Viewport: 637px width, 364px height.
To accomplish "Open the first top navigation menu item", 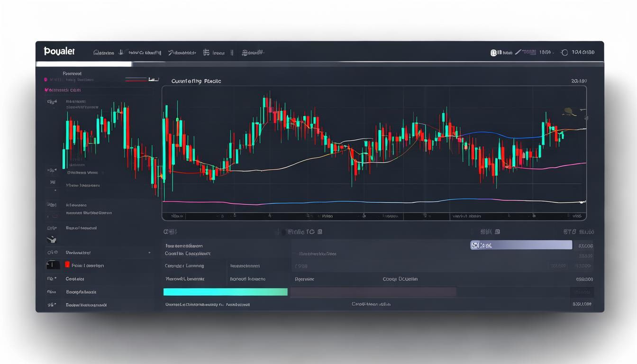I will 104,53.
